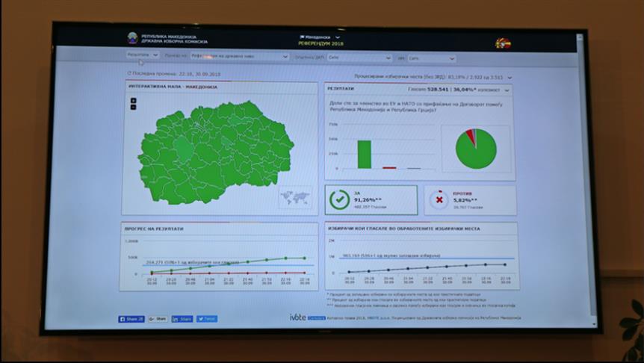Open the Македонски language dropdown
This screenshot has height=363, width=644.
320,37
